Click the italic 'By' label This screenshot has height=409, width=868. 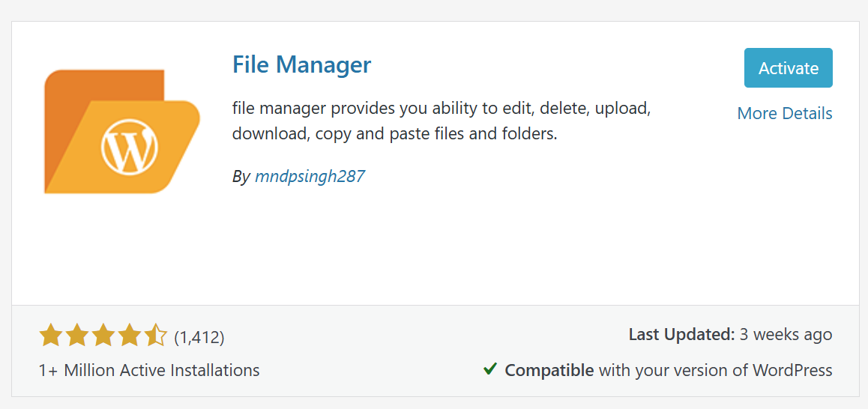(241, 177)
